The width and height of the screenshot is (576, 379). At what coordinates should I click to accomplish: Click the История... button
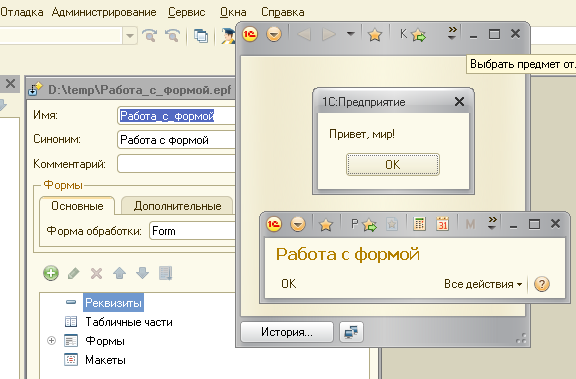click(287, 332)
